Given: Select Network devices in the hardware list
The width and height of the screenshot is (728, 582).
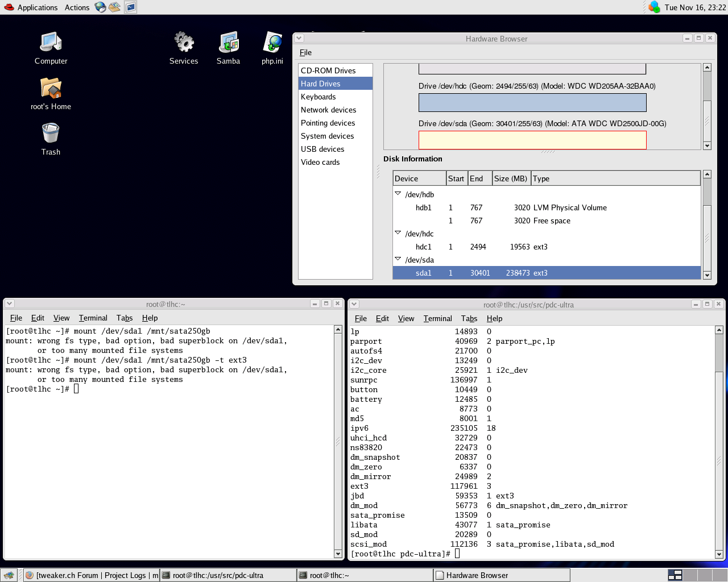Looking at the screenshot, I should point(328,110).
